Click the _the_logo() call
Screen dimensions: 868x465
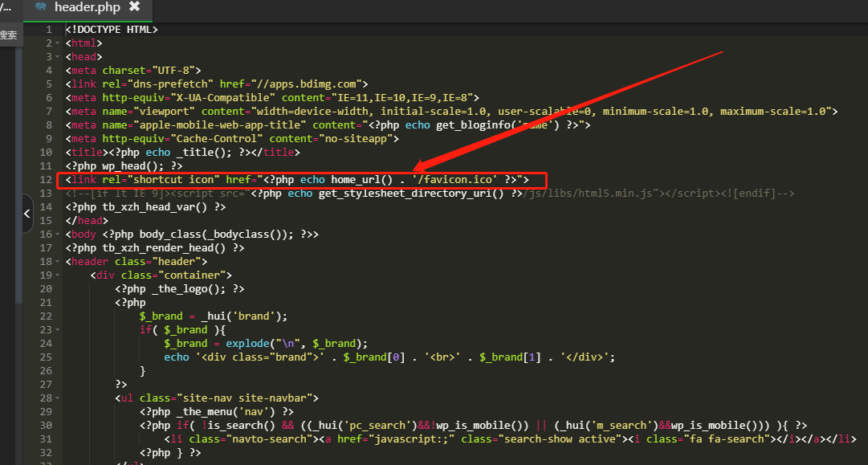tap(189, 289)
